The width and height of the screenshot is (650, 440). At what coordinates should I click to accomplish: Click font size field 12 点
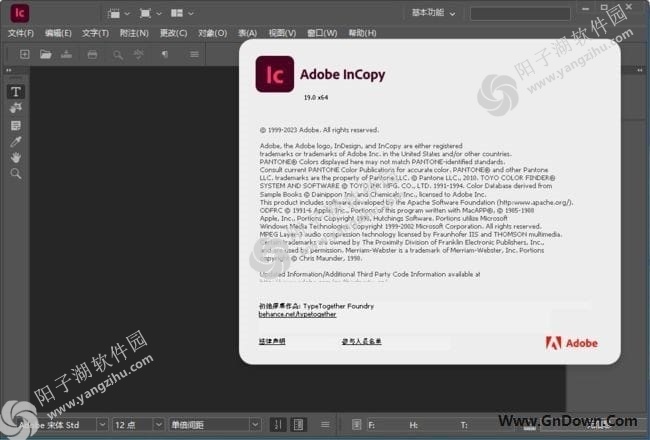point(133,425)
